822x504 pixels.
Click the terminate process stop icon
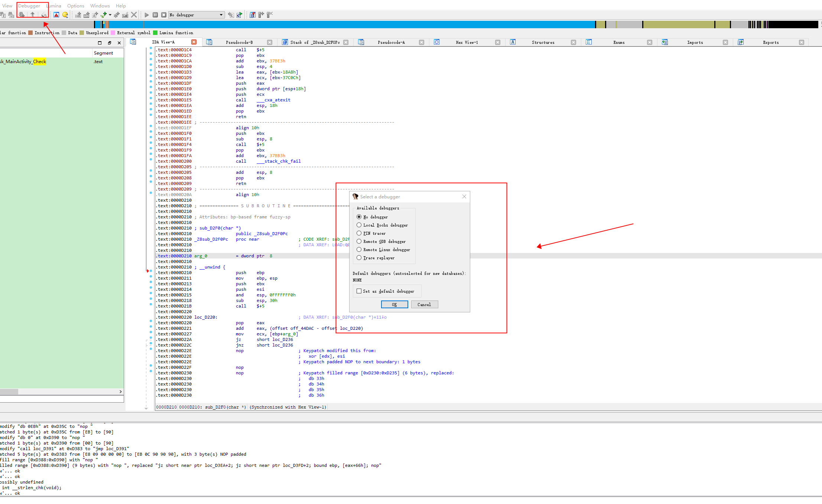click(163, 15)
